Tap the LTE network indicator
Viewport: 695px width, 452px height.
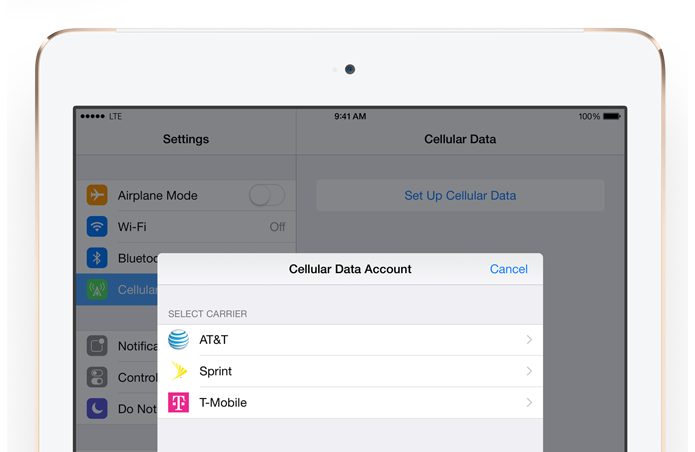pos(116,117)
